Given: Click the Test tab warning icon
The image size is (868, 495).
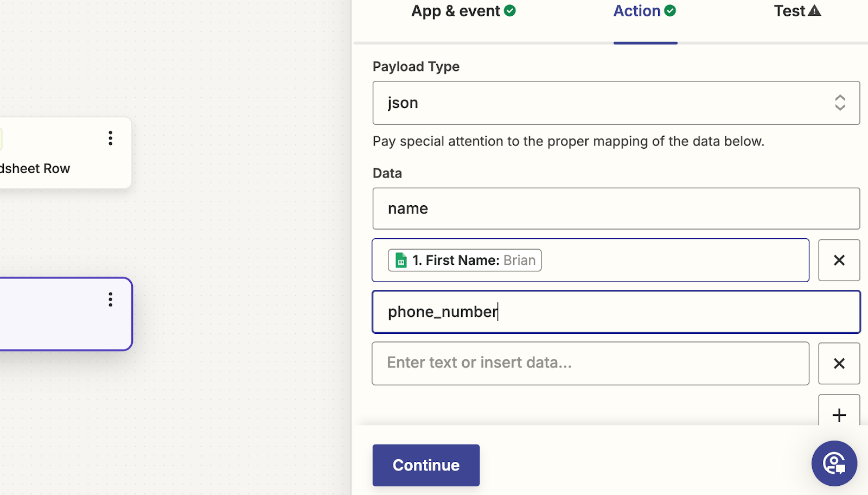Looking at the screenshot, I should [814, 11].
